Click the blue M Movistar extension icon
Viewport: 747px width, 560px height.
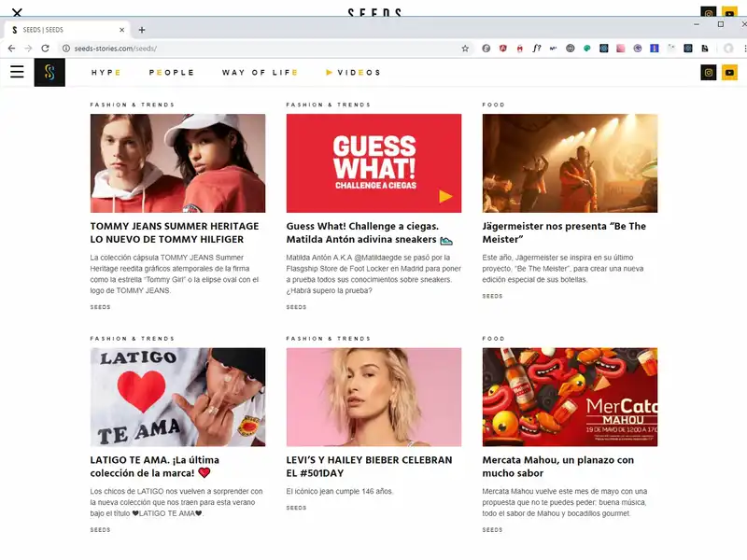pos(553,49)
